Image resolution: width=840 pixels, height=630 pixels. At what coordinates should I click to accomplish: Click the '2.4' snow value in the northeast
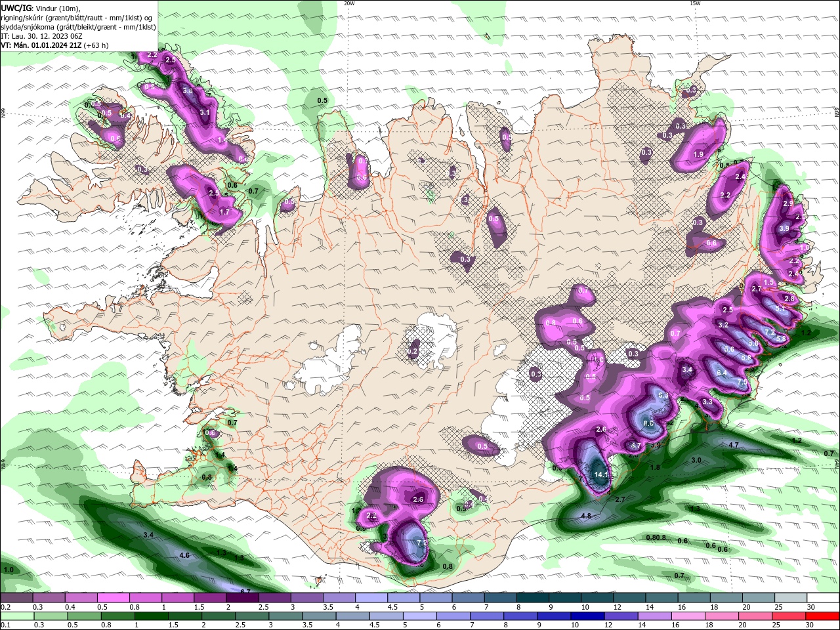741,177
